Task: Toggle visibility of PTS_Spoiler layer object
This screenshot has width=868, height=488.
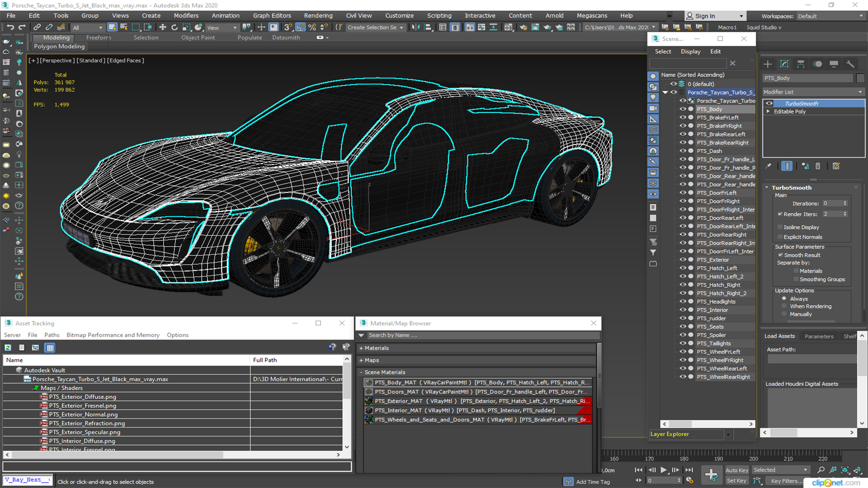Action: (683, 335)
